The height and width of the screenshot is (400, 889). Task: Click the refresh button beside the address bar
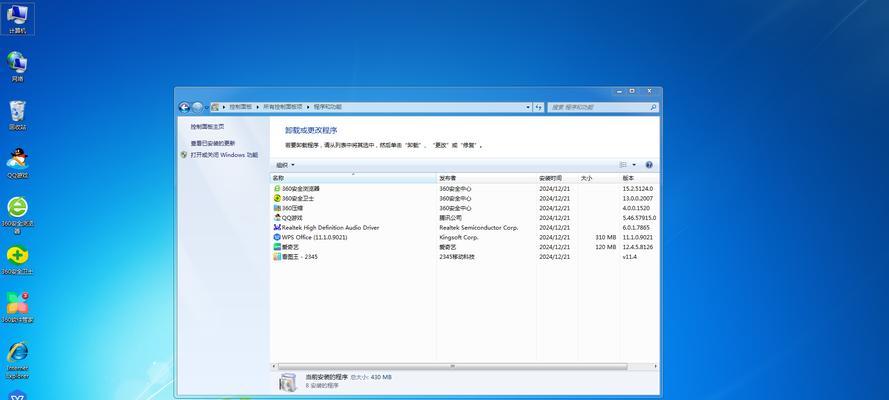pos(539,107)
